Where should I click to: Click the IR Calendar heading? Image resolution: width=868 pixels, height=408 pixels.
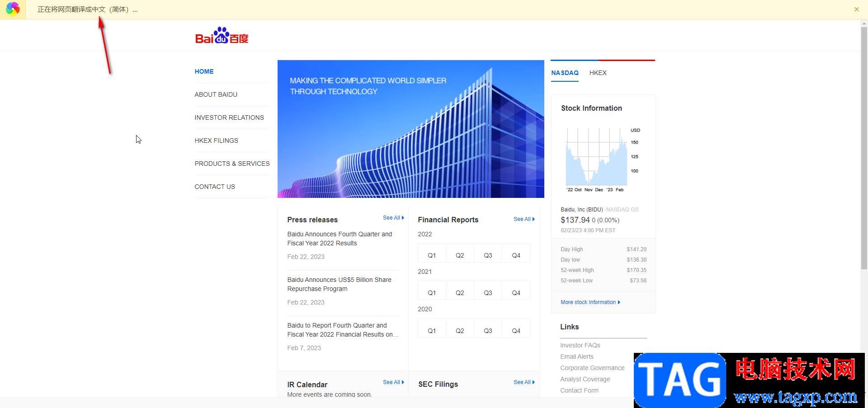pyautogui.click(x=307, y=385)
